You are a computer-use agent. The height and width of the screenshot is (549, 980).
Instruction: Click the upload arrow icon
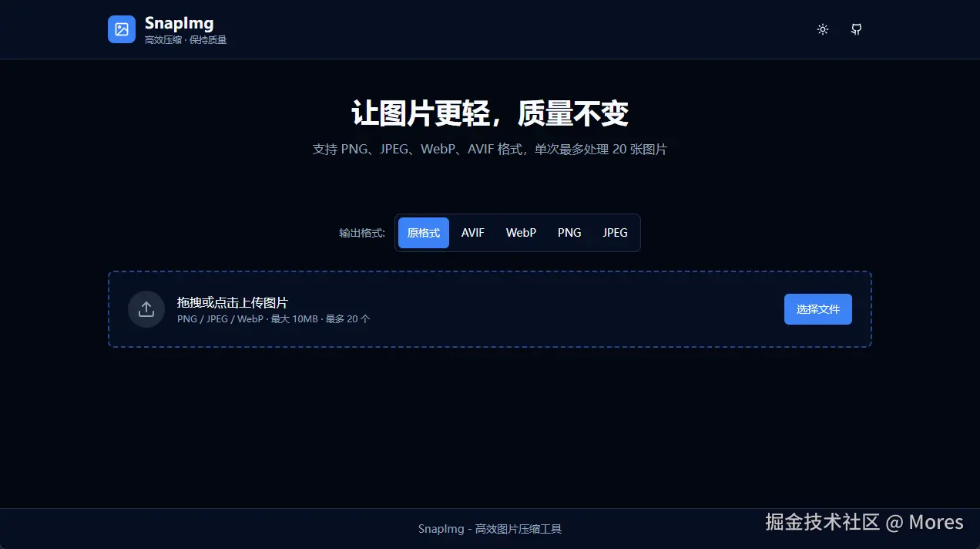[x=146, y=309]
